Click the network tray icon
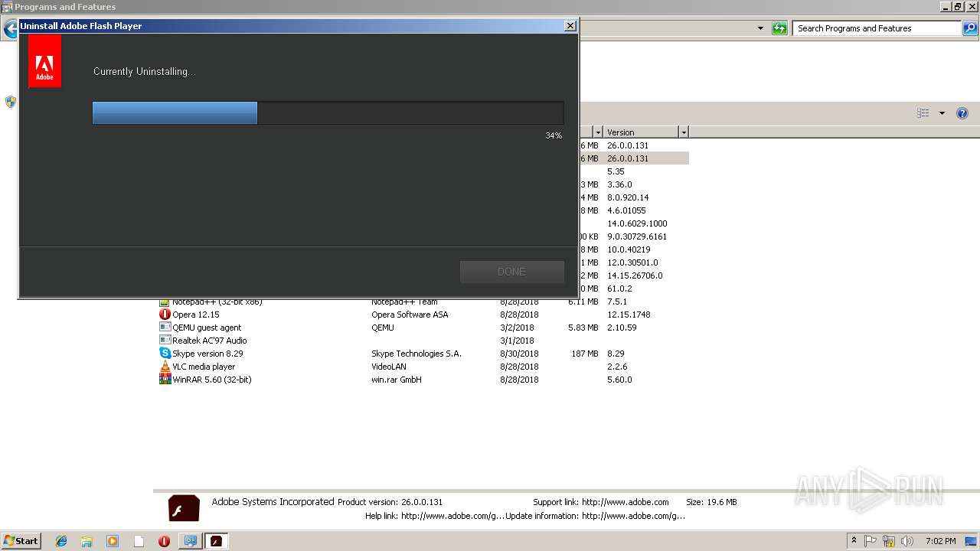The image size is (980, 551). coord(889,541)
